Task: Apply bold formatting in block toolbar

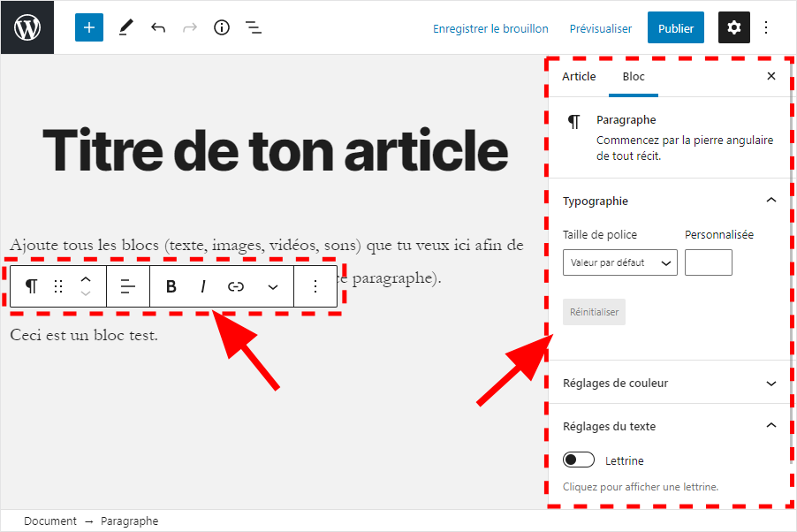Action: (x=171, y=286)
